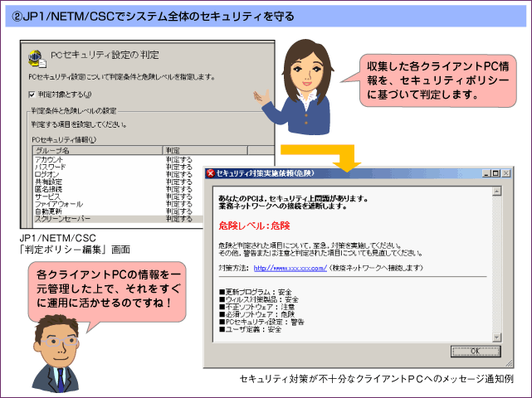The width and height of the screenshot is (532, 398).
Task: Click the 不正ソフトウェア：注意 line
Action: (256, 307)
